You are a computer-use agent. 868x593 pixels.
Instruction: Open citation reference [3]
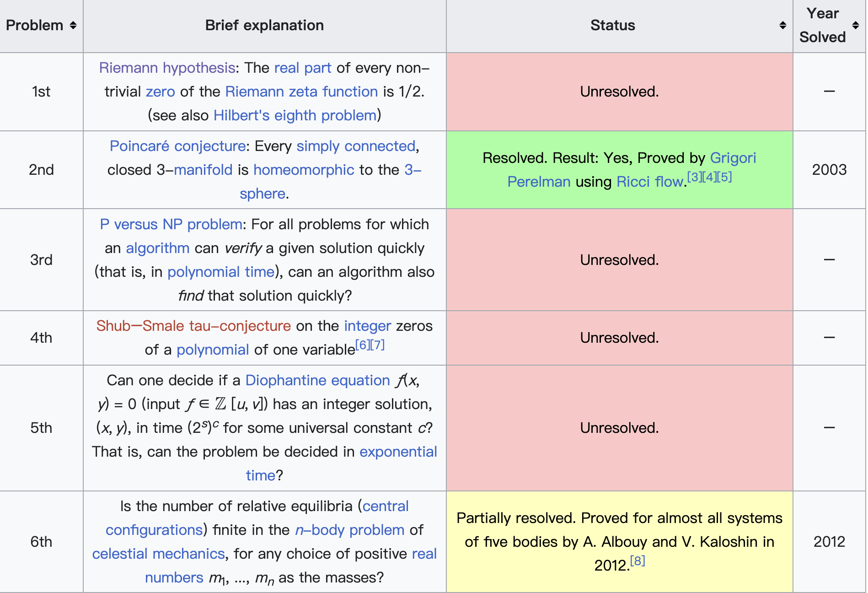pyautogui.click(x=694, y=177)
